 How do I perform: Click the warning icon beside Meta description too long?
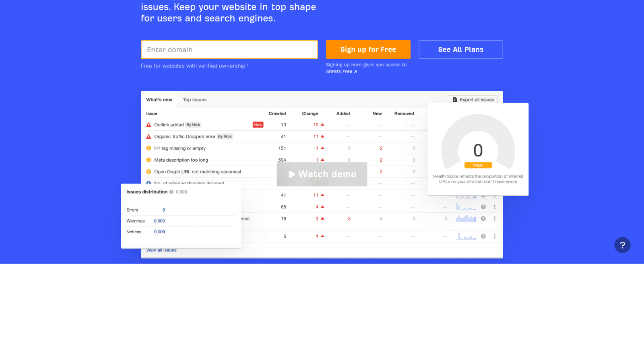point(149,160)
